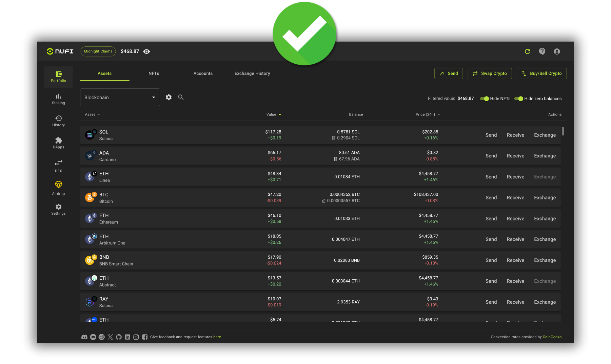
Task: Click the SOL Solana asset icon
Action: click(91, 135)
